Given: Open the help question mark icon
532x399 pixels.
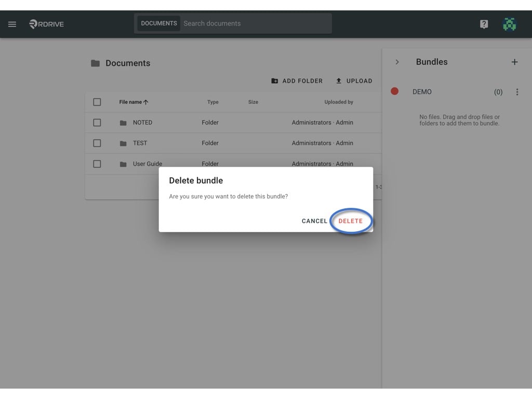Looking at the screenshot, I should 484,24.
